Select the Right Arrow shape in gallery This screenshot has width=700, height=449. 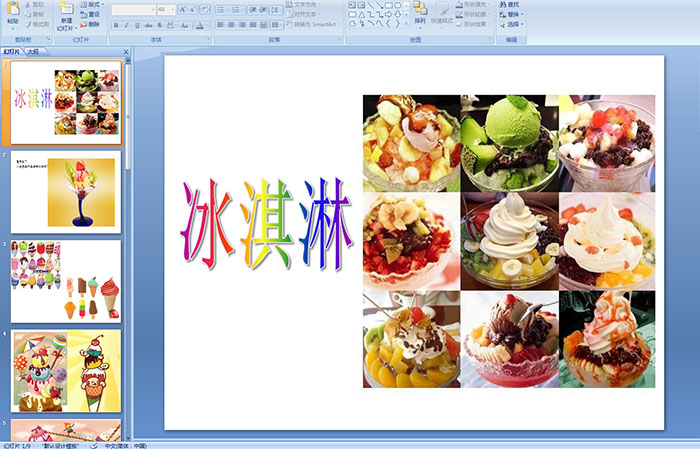[389, 15]
